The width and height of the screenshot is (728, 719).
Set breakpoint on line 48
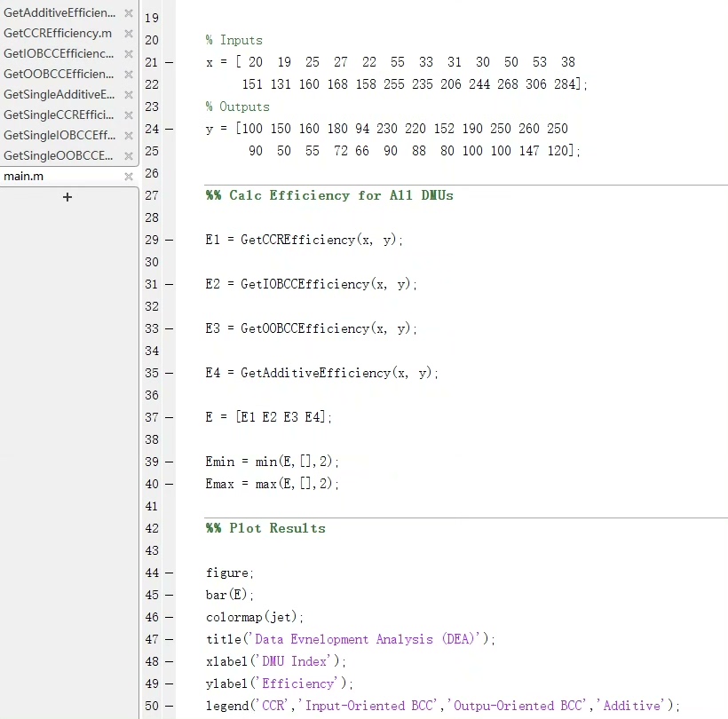pyautogui.click(x=169, y=662)
